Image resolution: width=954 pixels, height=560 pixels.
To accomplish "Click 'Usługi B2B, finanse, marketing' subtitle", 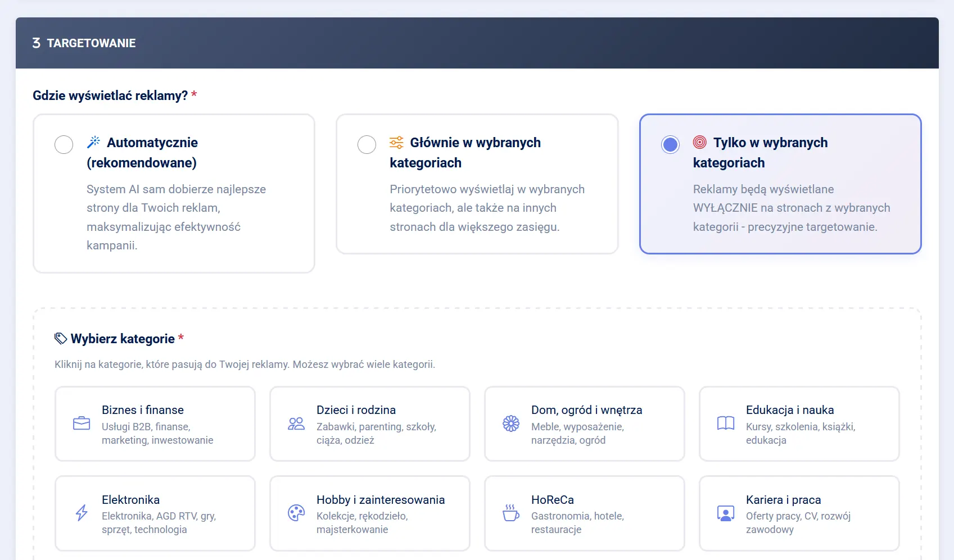I will (157, 434).
